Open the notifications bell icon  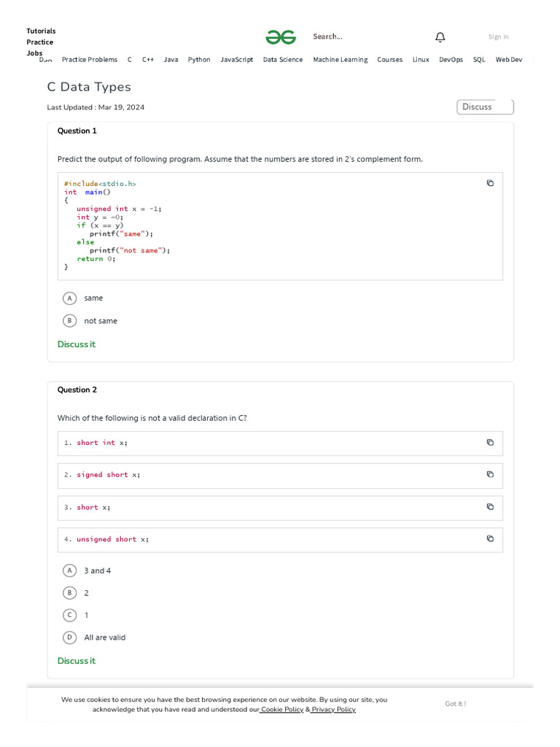pos(440,37)
